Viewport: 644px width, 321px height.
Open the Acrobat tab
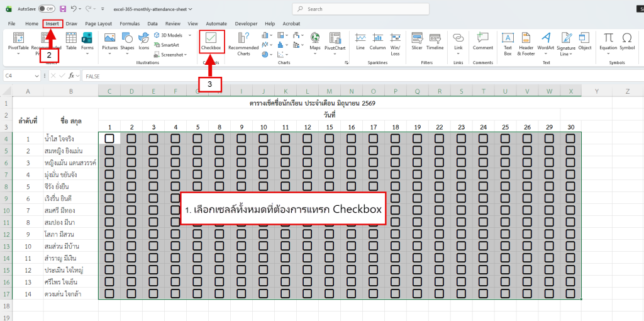click(291, 24)
